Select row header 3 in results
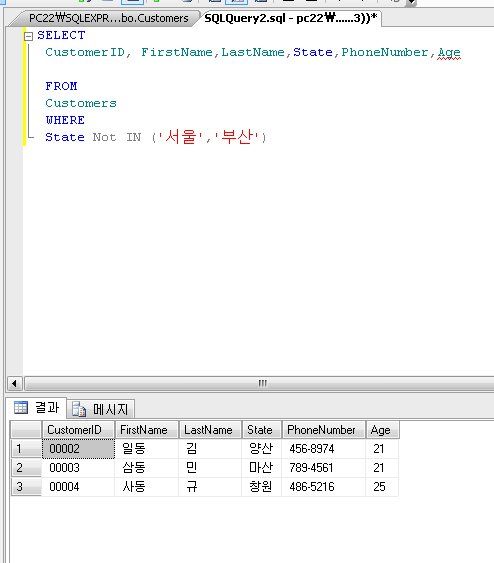 pos(26,487)
